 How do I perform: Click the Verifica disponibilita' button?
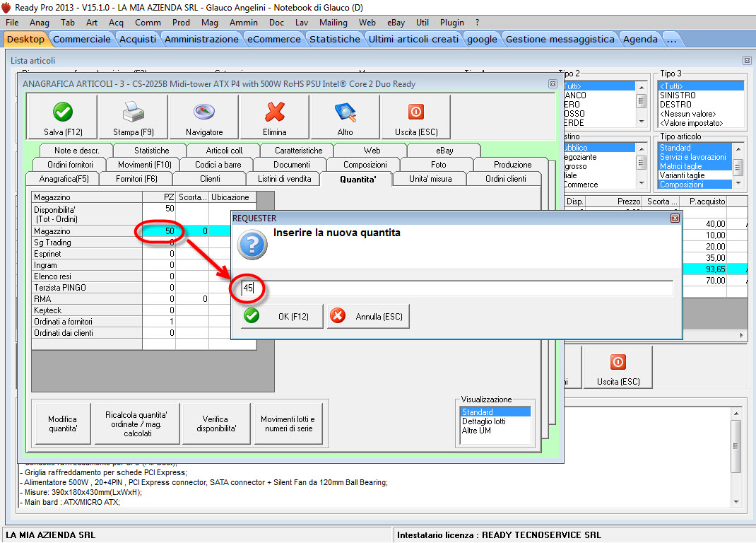[x=216, y=424]
